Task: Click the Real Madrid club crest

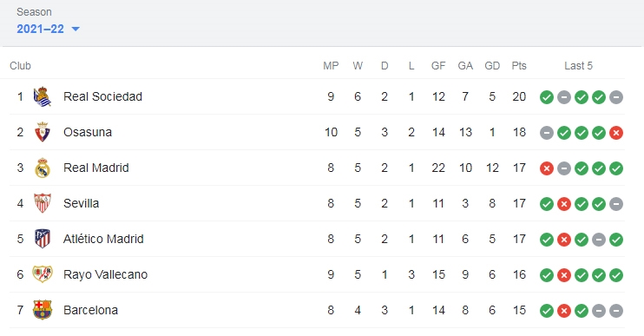Action: click(x=43, y=168)
